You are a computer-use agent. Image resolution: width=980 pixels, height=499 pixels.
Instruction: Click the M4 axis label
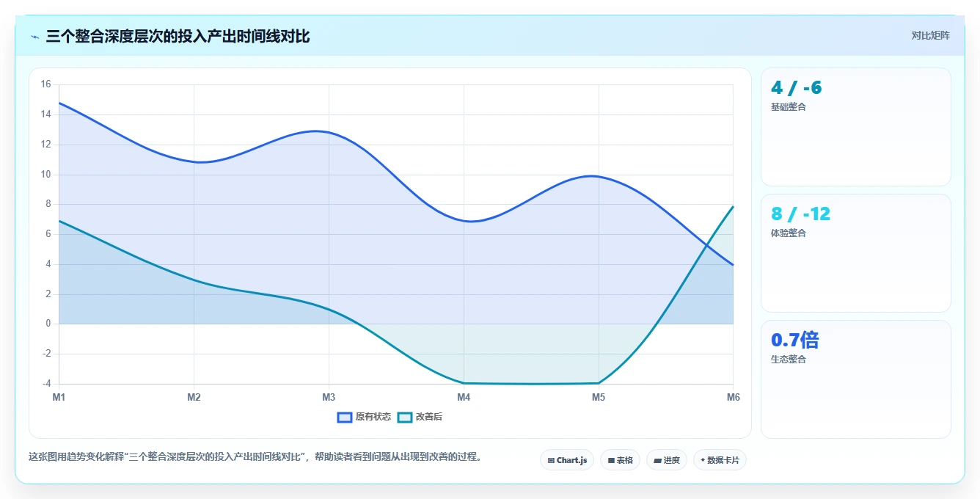click(x=464, y=397)
